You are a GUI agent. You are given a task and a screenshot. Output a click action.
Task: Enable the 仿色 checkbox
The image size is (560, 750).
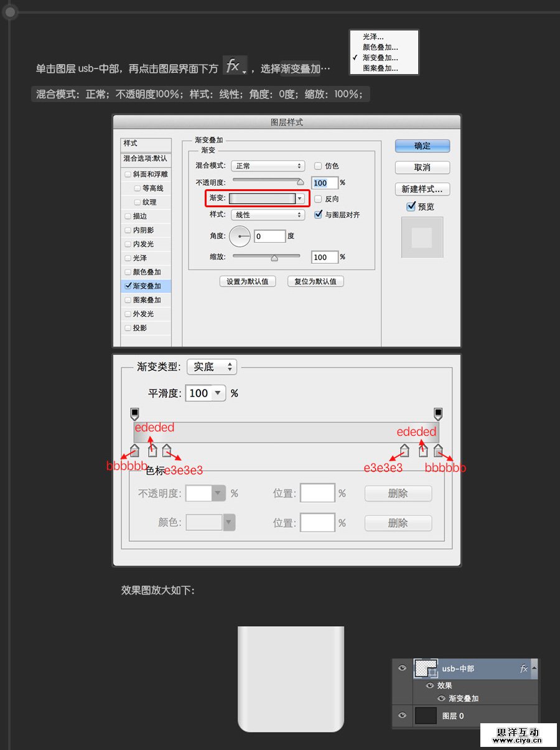click(x=318, y=166)
